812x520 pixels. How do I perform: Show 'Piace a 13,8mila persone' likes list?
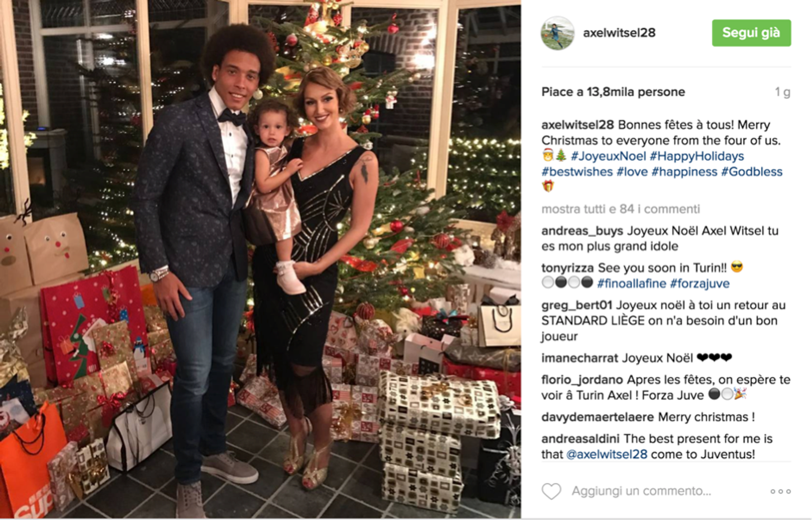[613, 92]
